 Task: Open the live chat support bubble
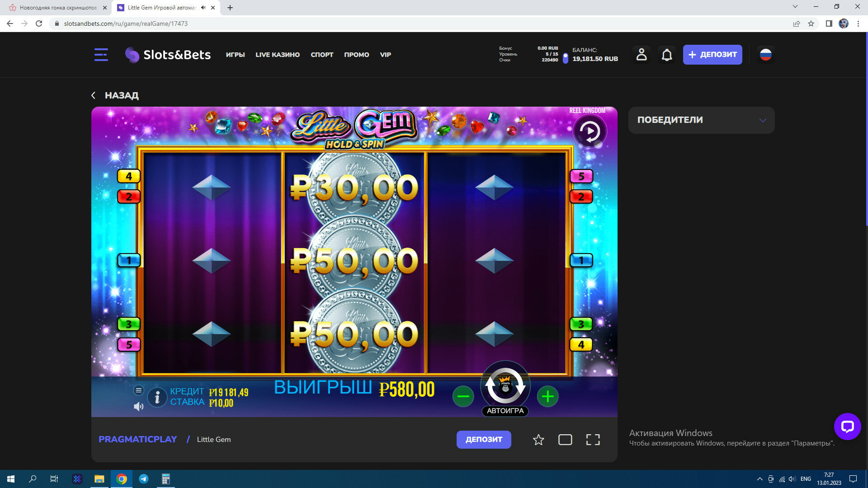847,426
